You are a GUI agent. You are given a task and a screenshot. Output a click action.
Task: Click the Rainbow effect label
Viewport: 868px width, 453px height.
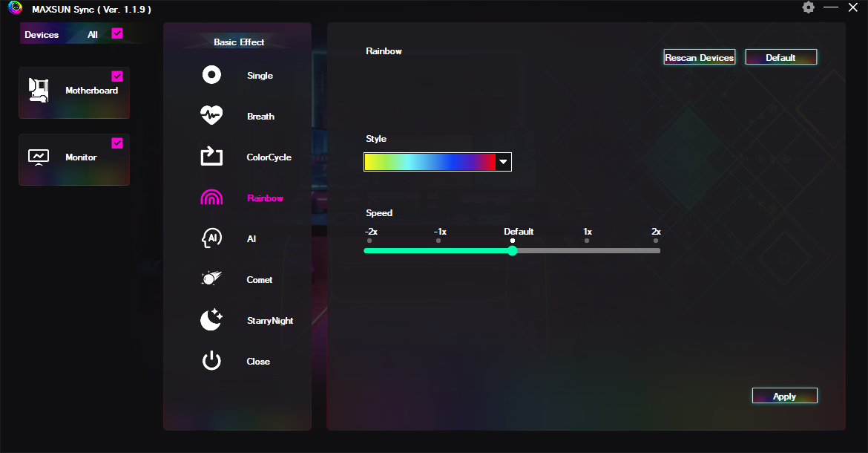pyautogui.click(x=265, y=198)
